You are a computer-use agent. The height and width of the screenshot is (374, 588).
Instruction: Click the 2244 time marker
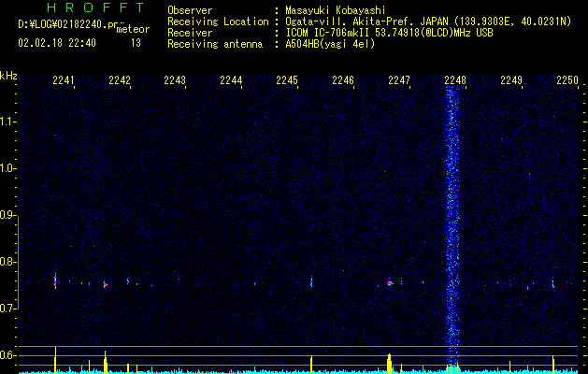pos(231,80)
